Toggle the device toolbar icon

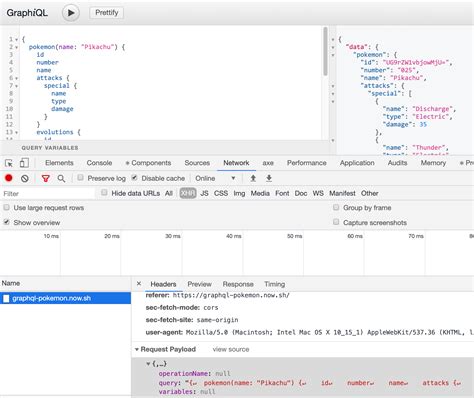[24, 163]
